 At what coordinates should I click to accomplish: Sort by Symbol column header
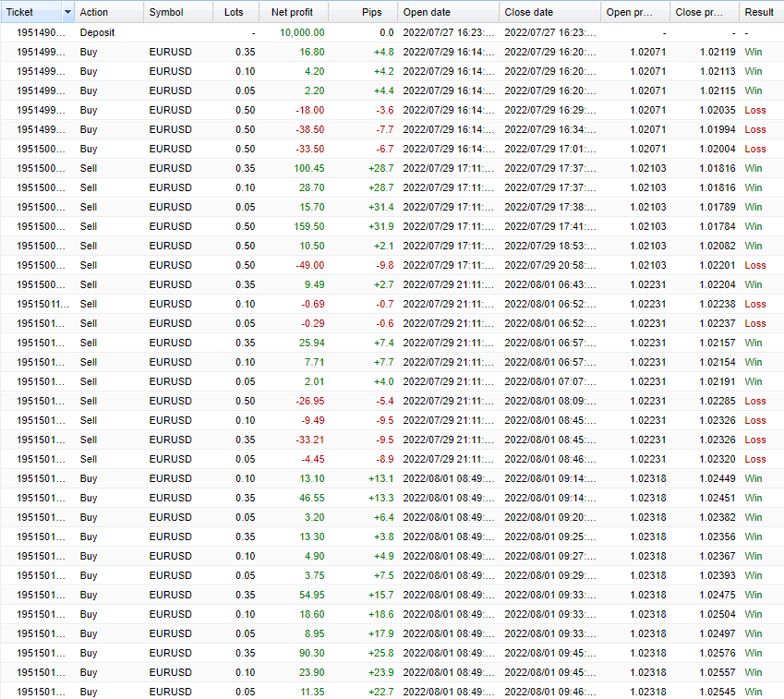tap(167, 12)
